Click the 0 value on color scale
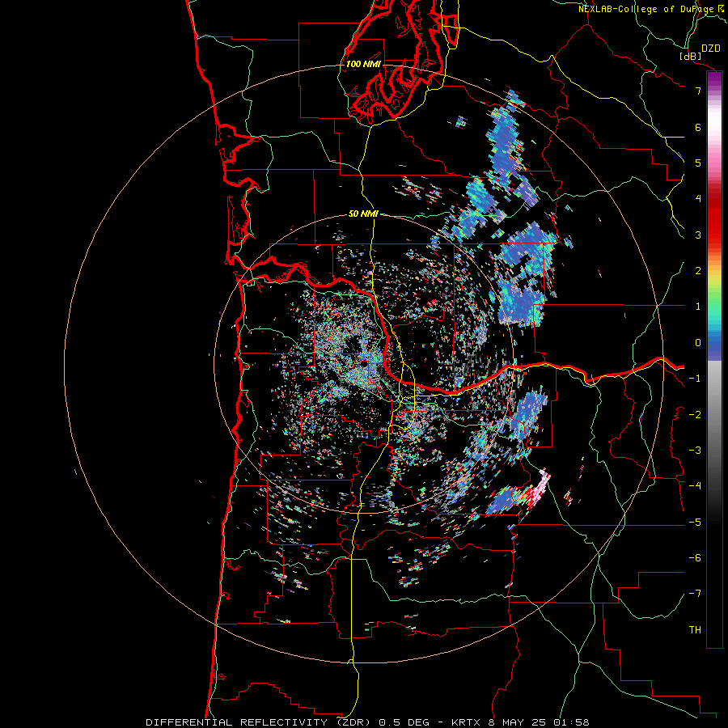Image resolution: width=728 pixels, height=728 pixels. tap(698, 343)
